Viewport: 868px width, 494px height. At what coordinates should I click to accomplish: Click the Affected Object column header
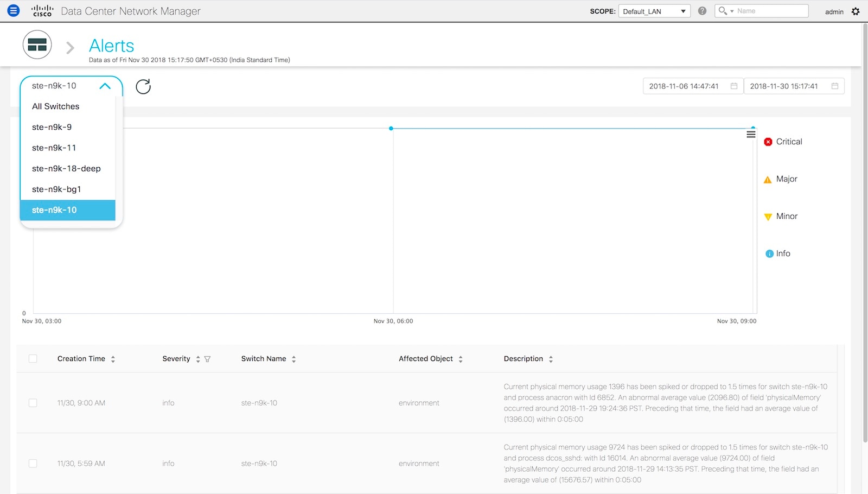pos(426,359)
